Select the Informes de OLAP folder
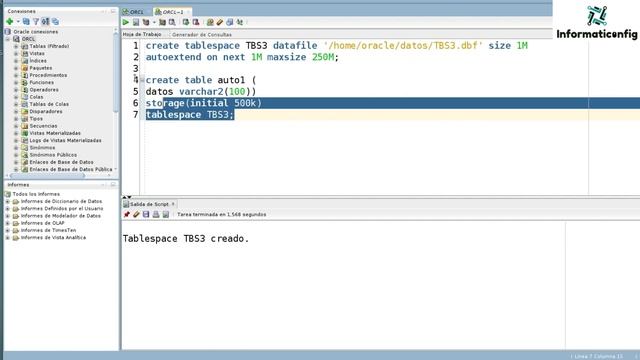The width and height of the screenshot is (640, 360). (42, 223)
